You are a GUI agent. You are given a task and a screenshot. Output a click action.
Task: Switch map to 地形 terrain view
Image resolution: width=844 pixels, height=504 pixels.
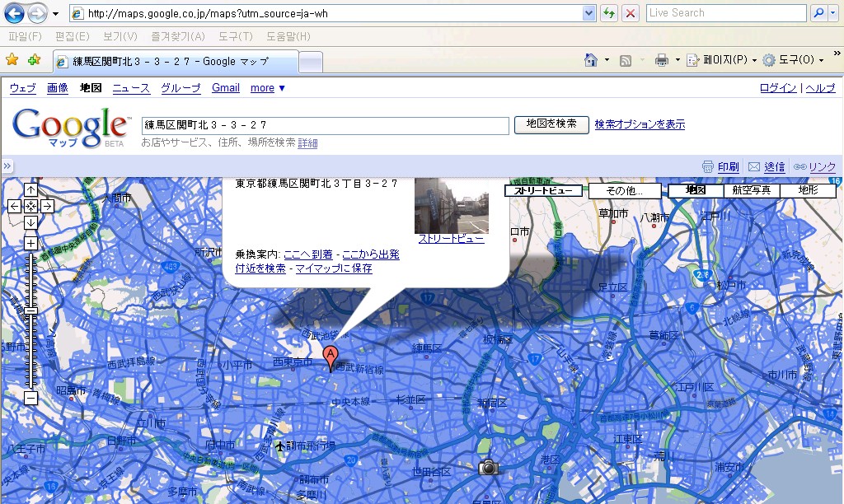(809, 190)
